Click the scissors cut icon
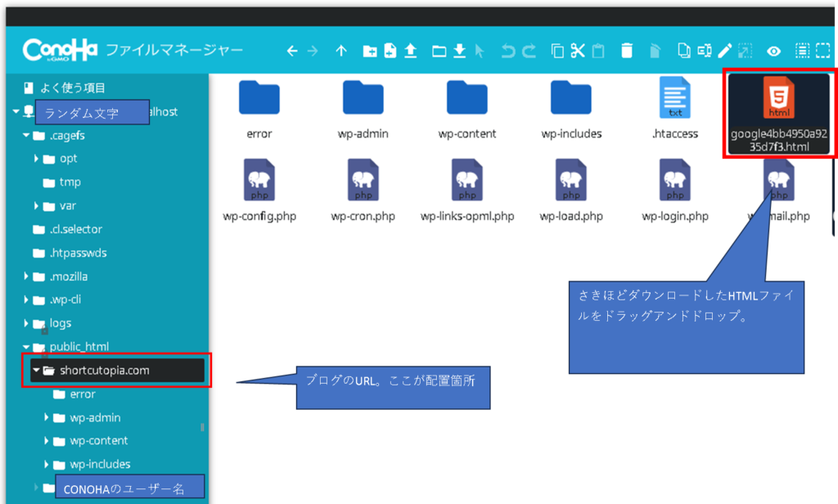 578,51
